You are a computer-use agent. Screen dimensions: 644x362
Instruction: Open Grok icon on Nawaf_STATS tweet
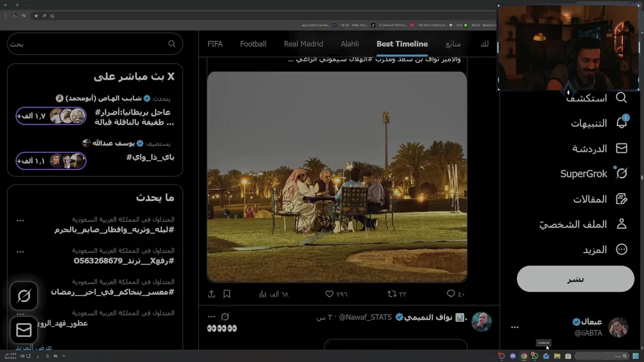pos(225,317)
